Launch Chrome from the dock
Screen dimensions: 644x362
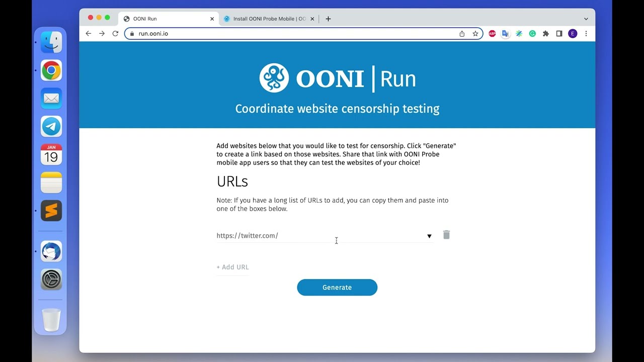(x=51, y=70)
